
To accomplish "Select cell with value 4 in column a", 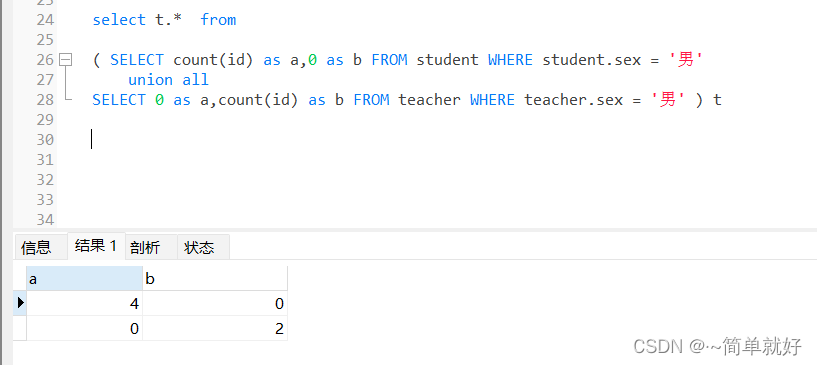I will [84, 304].
